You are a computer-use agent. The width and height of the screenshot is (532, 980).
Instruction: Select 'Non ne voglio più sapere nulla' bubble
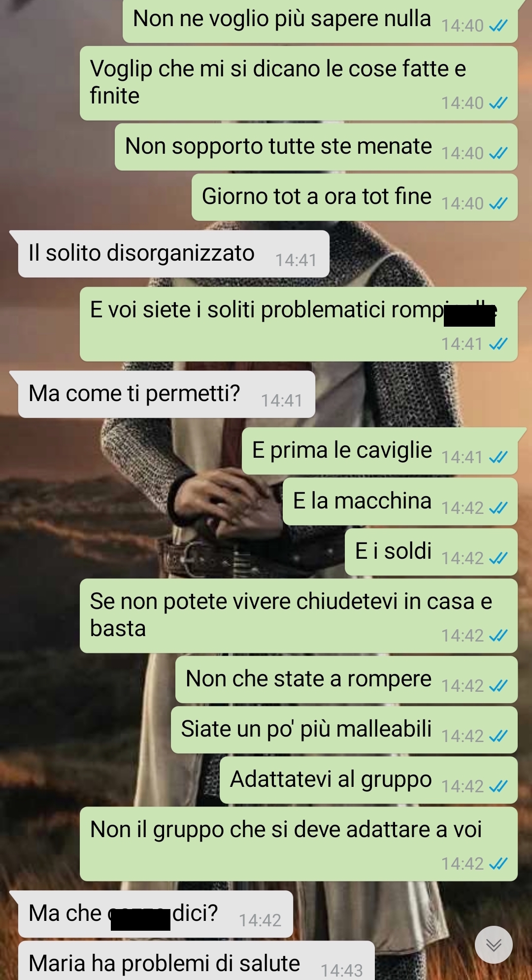(x=320, y=21)
